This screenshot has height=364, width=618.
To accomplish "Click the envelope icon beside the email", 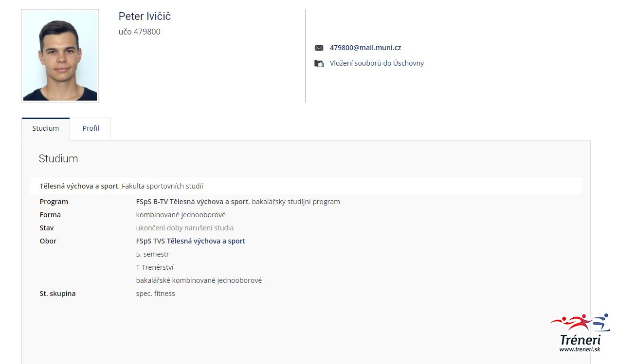I will tap(319, 48).
